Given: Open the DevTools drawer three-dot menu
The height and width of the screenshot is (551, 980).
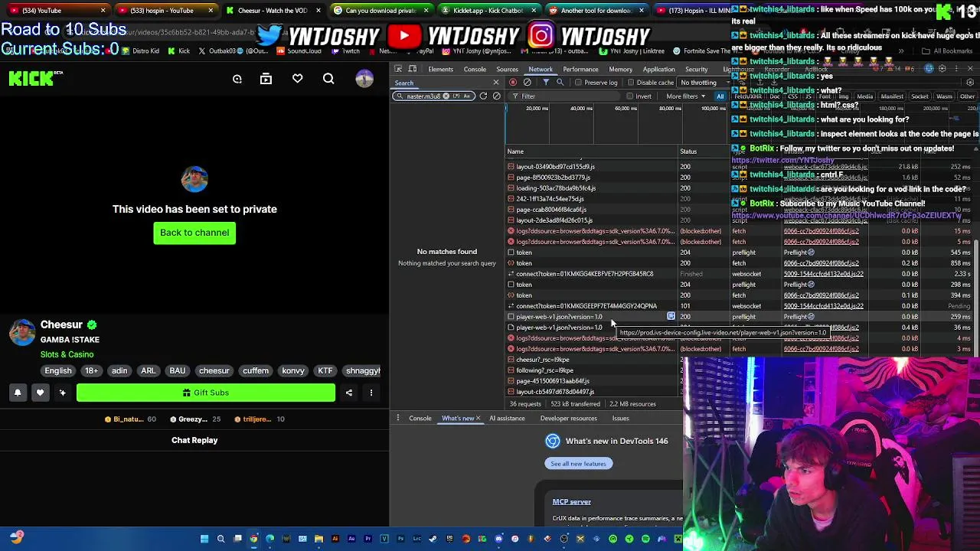Looking at the screenshot, I should pyautogui.click(x=398, y=418).
